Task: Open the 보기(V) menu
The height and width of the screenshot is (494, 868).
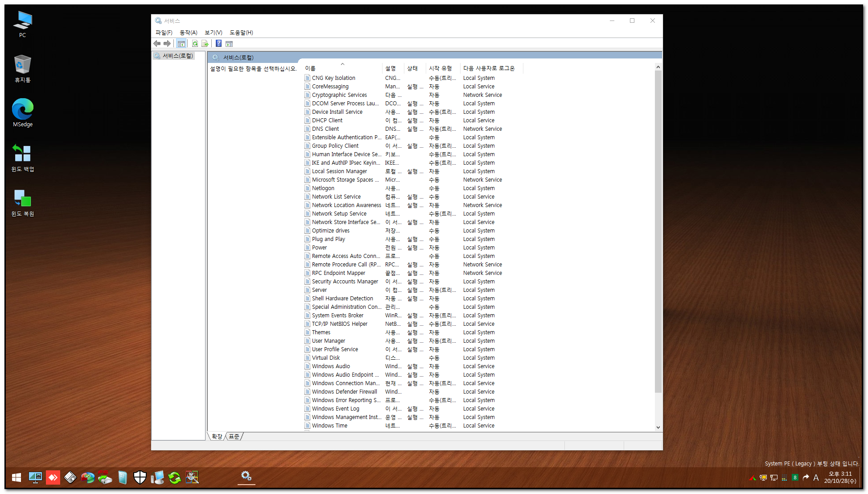Action: [x=214, y=33]
